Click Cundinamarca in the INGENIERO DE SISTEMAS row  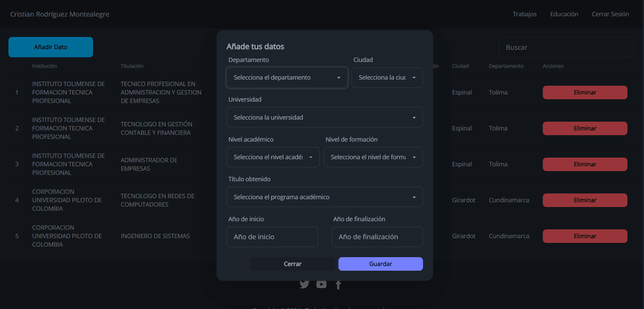(509, 236)
